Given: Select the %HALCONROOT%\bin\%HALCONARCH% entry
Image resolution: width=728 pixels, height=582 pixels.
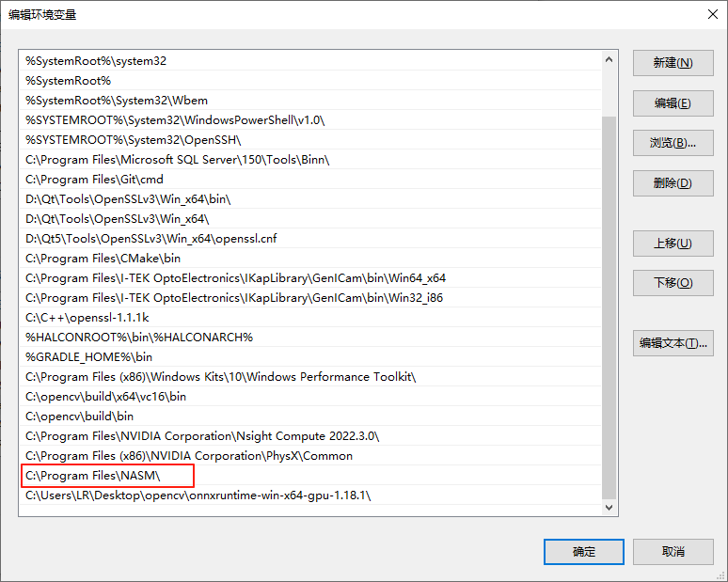Looking at the screenshot, I should [x=310, y=337].
